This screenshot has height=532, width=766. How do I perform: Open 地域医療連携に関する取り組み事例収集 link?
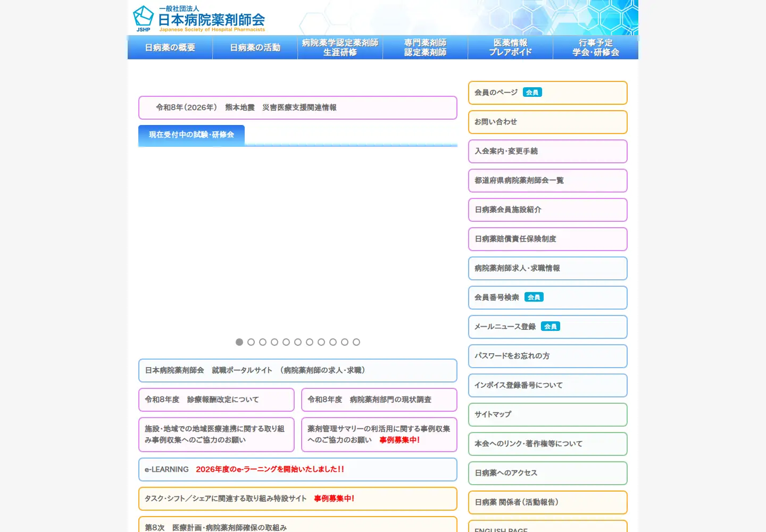(217, 435)
